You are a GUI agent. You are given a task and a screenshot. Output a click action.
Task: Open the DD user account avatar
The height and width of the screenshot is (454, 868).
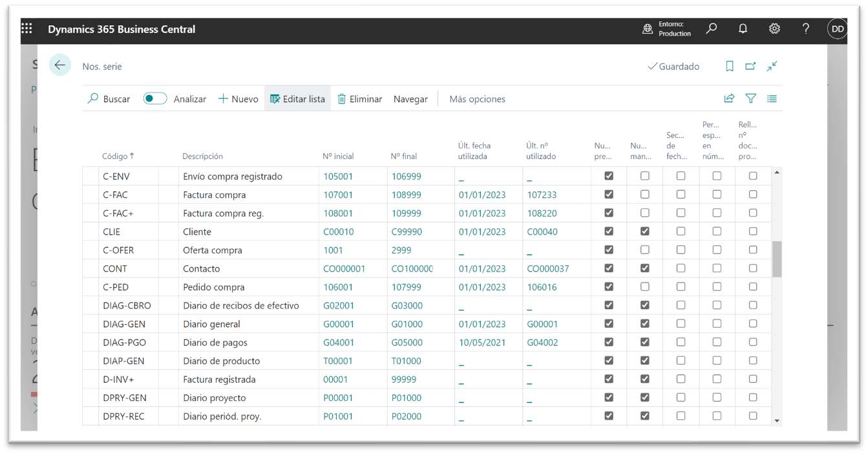(x=837, y=29)
